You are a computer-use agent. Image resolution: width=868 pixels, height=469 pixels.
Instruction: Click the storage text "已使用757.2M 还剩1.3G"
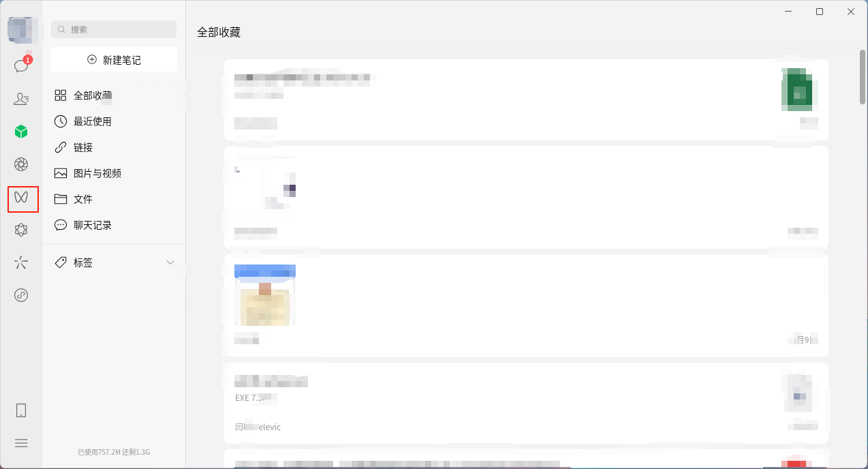click(114, 452)
